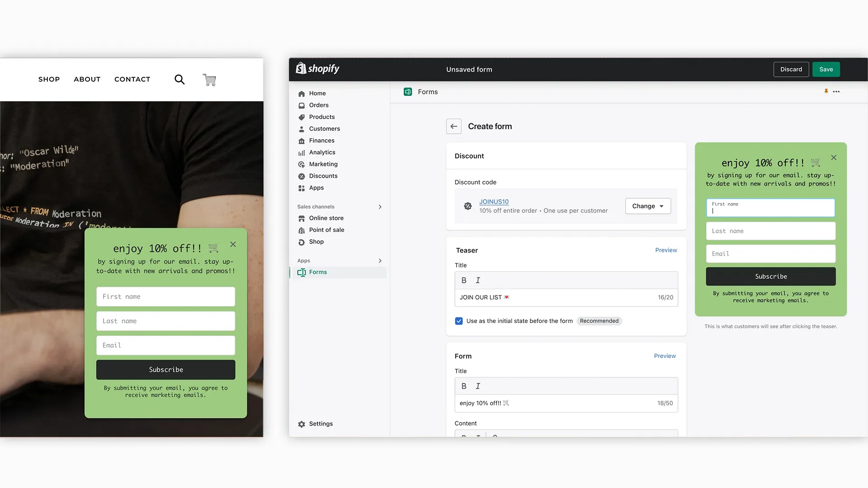This screenshot has width=868, height=488.
Task: Click the JOINUS10 discount code link
Action: point(494,202)
